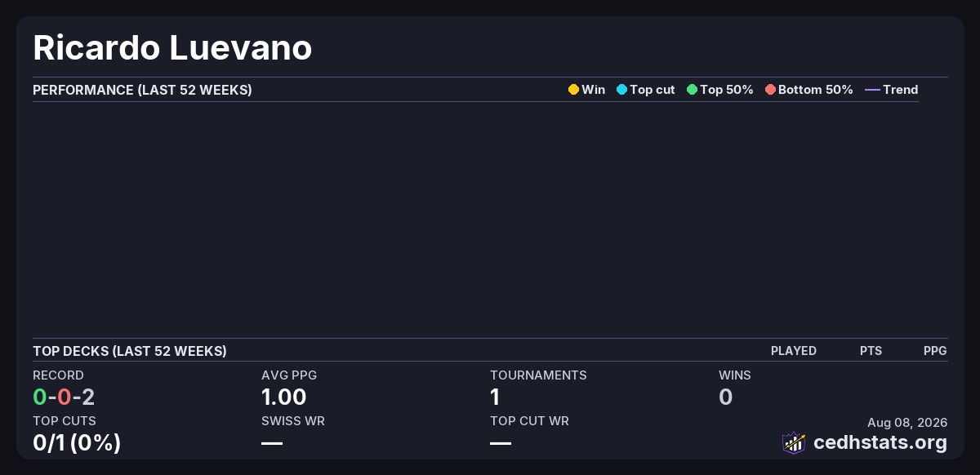Sort decks by PPG column
This screenshot has height=475, width=980.
point(935,351)
